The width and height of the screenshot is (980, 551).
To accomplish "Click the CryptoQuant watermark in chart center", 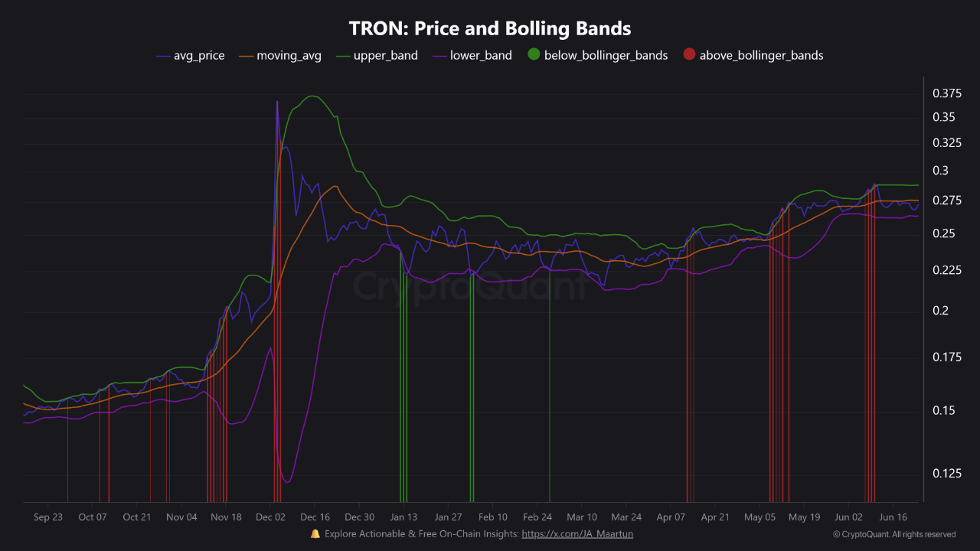I will (469, 287).
